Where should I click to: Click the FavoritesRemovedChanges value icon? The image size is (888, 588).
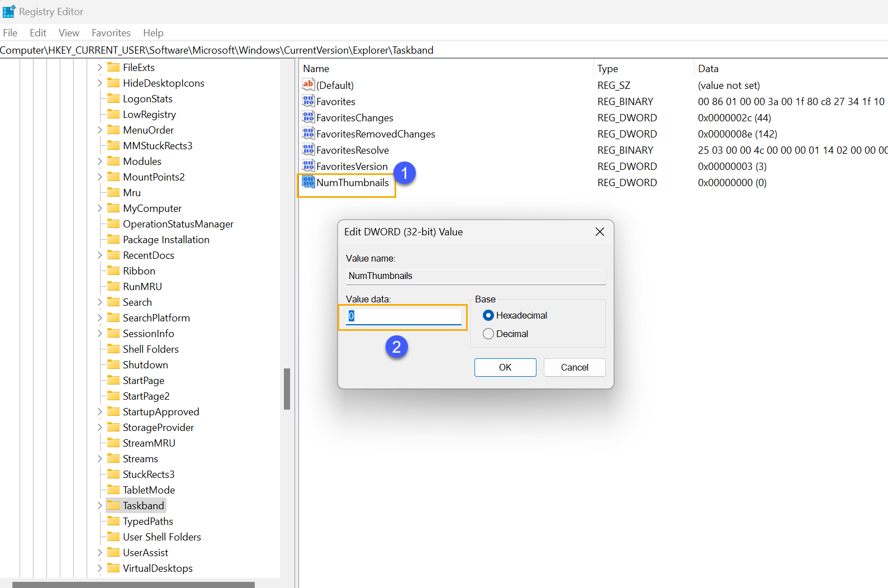pos(308,134)
